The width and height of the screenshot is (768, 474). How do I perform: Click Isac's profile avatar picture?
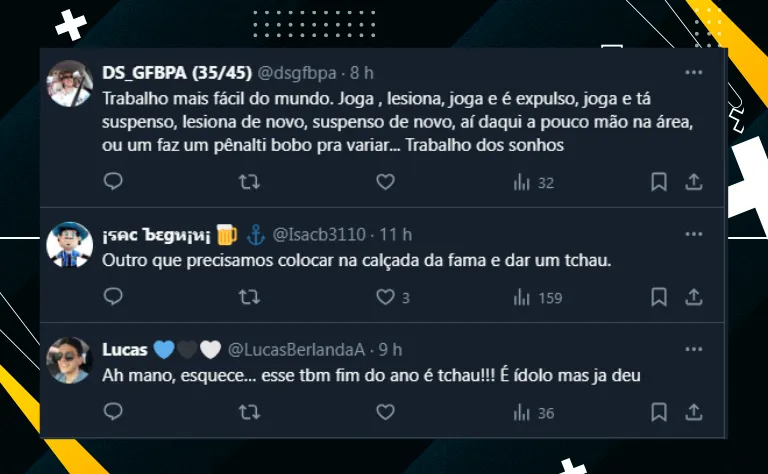70,245
